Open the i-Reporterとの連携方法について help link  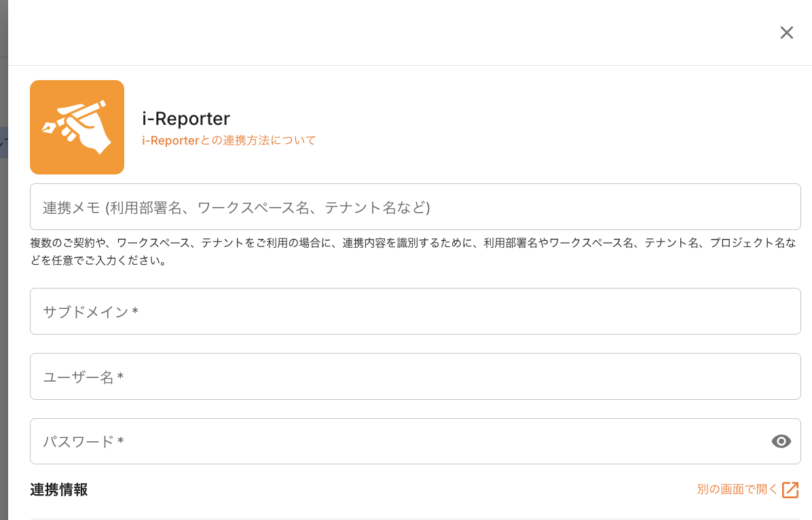coord(229,141)
